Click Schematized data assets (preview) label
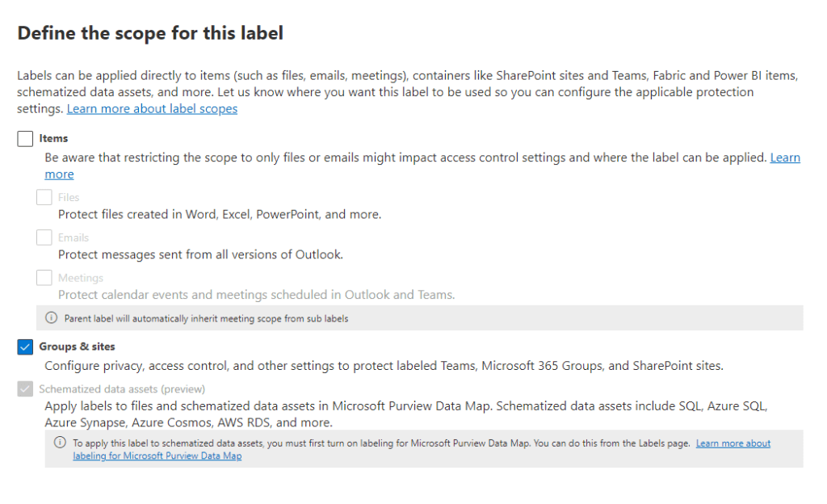Viewport: 827px width, 504px height. 122,389
